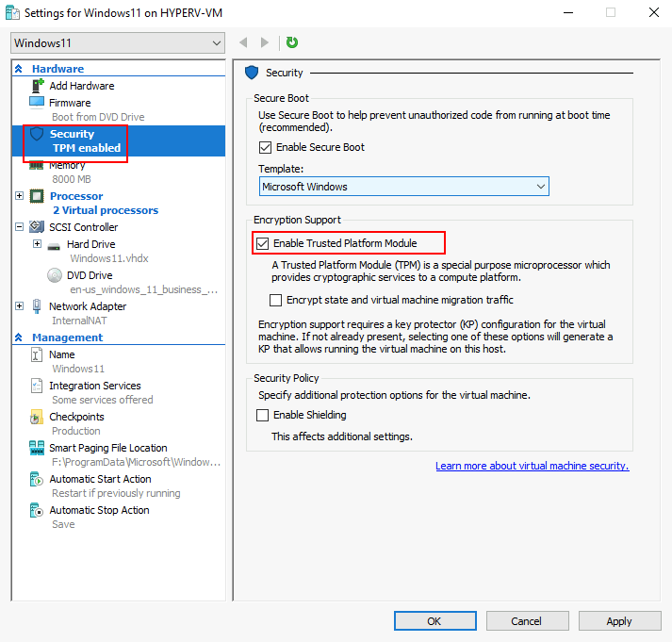This screenshot has width=672, height=642.
Task: Click the Hard Drive icon
Action: (54, 246)
